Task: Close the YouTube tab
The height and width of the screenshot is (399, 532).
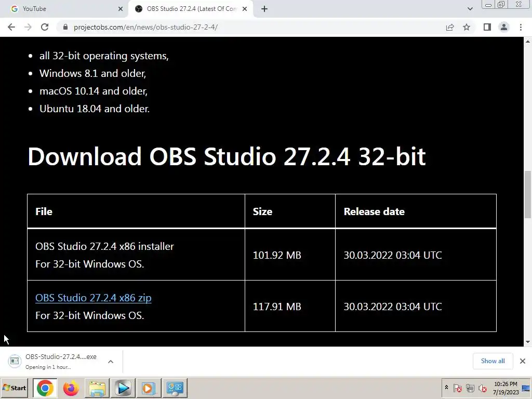Action: [x=121, y=9]
